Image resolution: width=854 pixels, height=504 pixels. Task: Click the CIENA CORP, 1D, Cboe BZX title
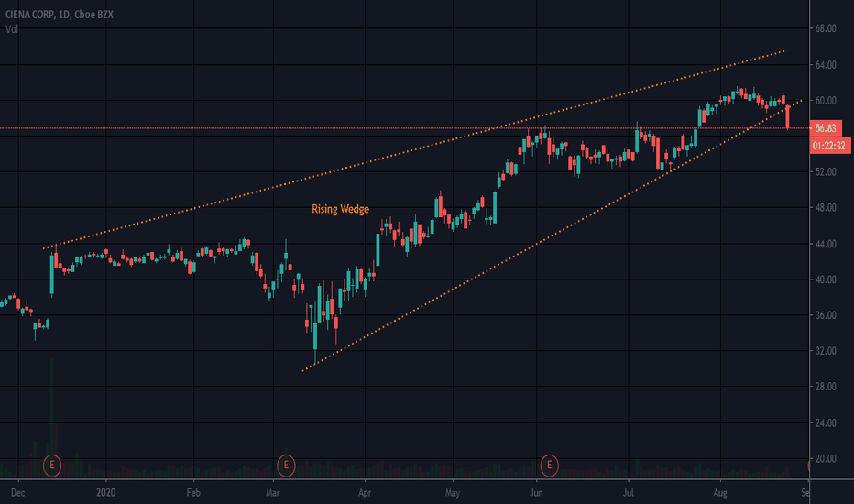pos(60,15)
